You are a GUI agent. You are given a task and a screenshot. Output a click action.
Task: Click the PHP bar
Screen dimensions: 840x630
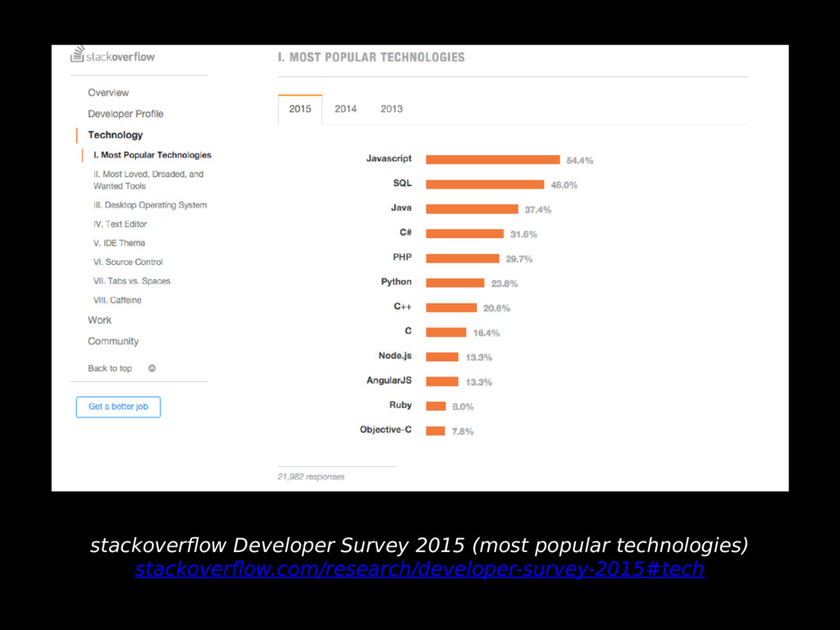[463, 258]
